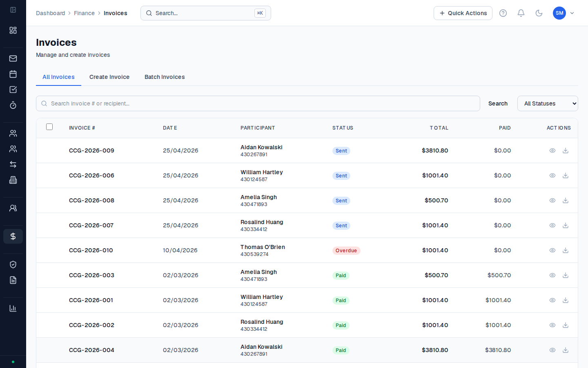
Task: Open the help question mark icon
Action: pos(503,13)
